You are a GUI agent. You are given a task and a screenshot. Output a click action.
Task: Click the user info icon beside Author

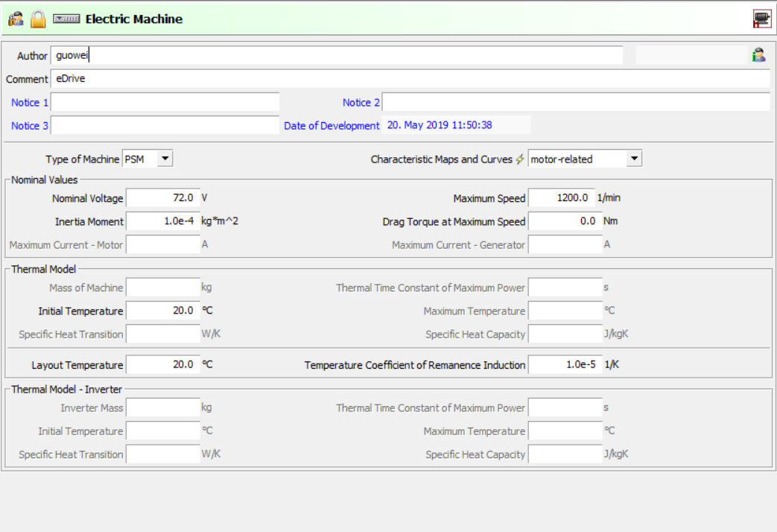coord(758,55)
